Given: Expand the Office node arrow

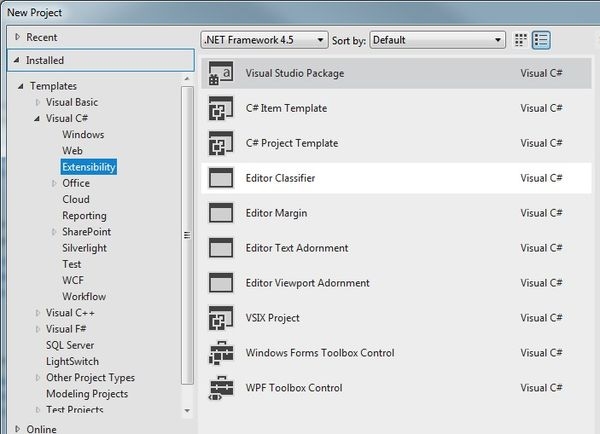Looking at the screenshot, I should [x=54, y=183].
